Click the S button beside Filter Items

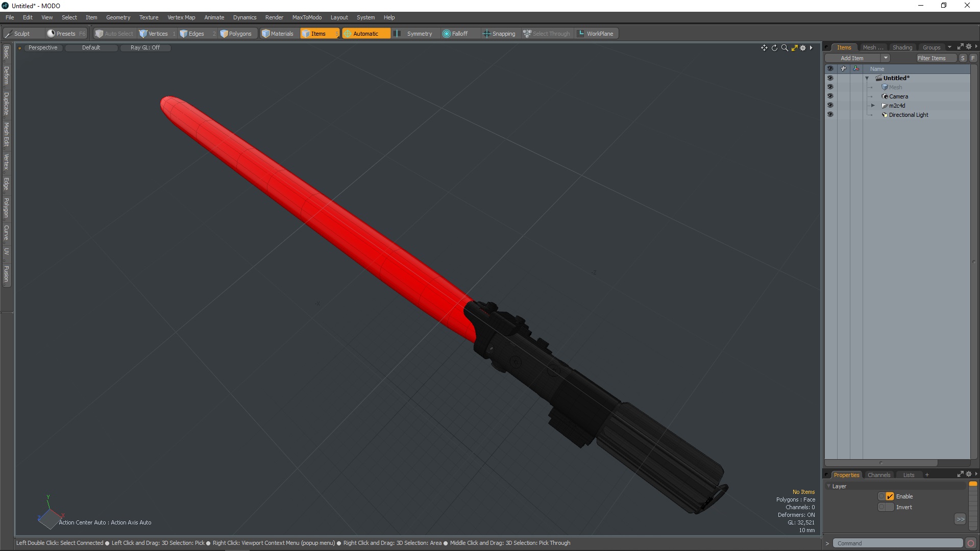point(963,58)
